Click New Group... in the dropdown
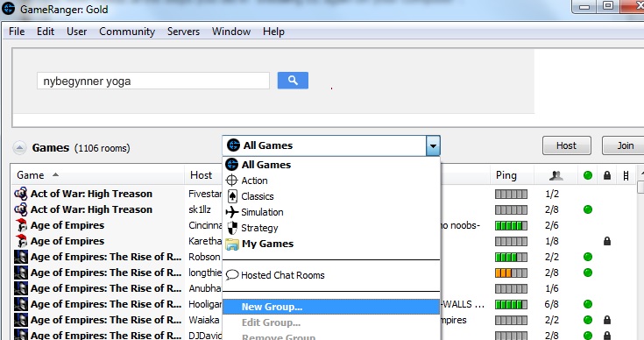 [x=331, y=307]
